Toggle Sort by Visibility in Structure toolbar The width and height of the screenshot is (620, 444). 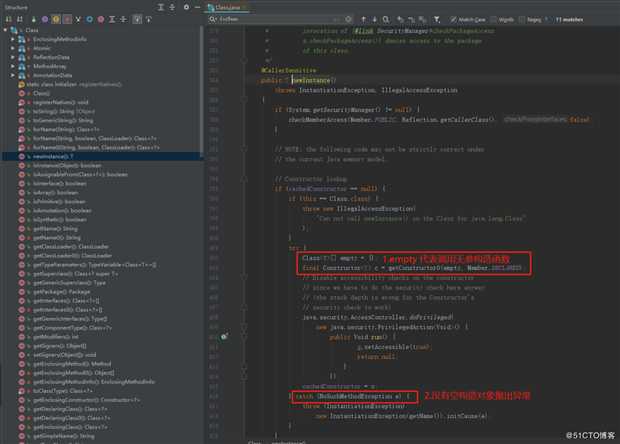click(x=7, y=18)
